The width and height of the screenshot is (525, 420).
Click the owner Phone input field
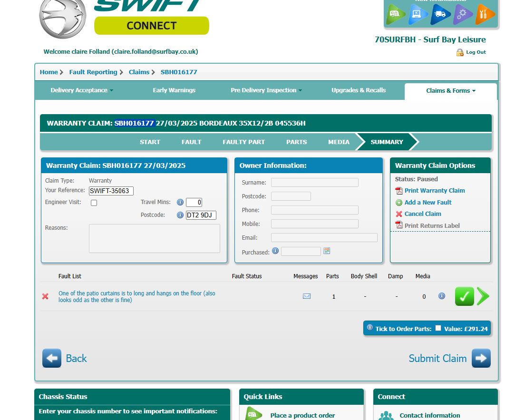click(315, 210)
